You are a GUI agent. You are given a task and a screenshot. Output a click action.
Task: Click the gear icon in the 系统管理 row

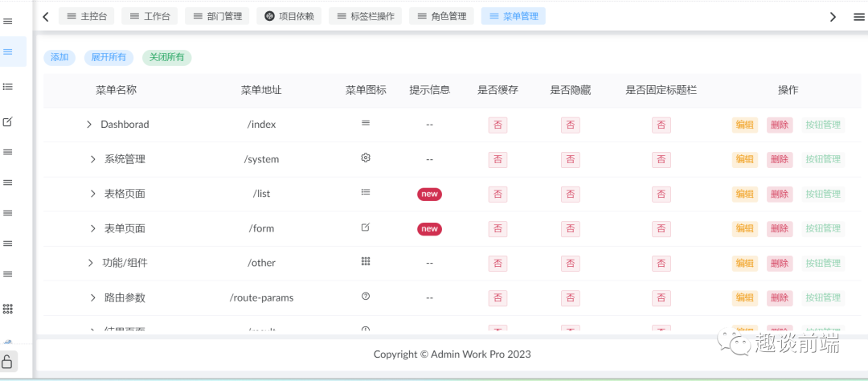[366, 158]
